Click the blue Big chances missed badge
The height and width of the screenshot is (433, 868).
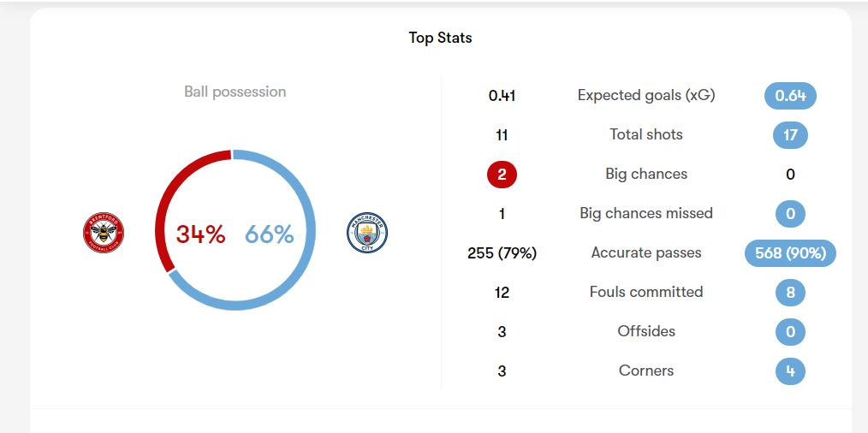[790, 214]
